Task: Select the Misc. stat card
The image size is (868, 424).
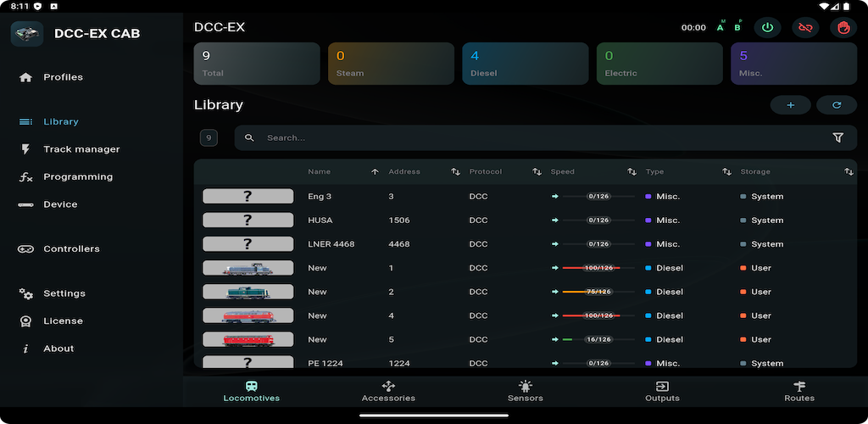Action: click(x=793, y=64)
